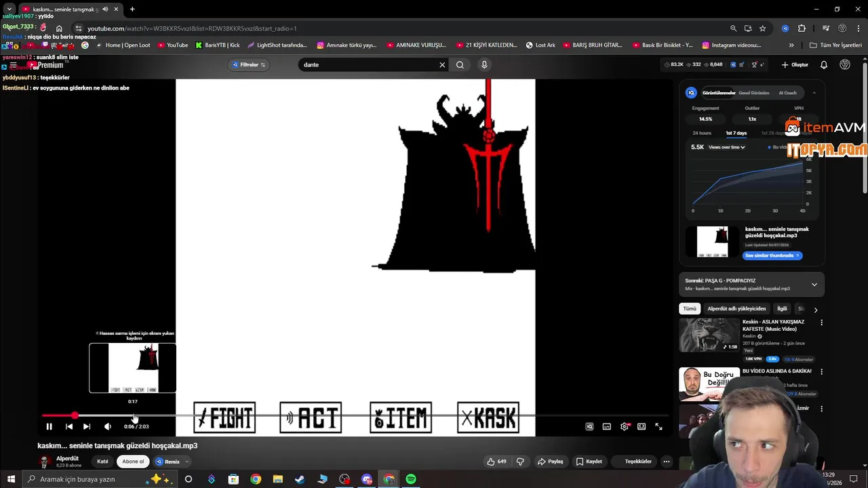Screen dimensions: 868x488
Task: Open the YouTube bookmark
Action: [x=172, y=45]
